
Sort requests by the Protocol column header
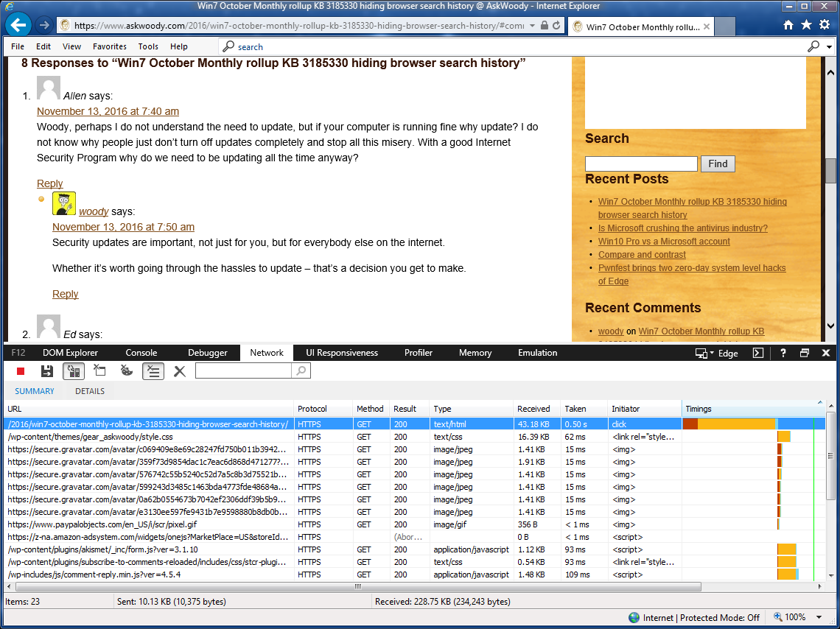[323, 409]
